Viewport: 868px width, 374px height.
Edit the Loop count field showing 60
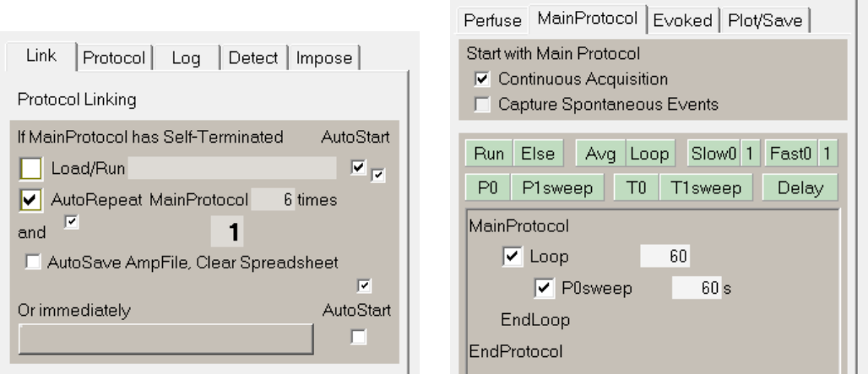coord(665,256)
